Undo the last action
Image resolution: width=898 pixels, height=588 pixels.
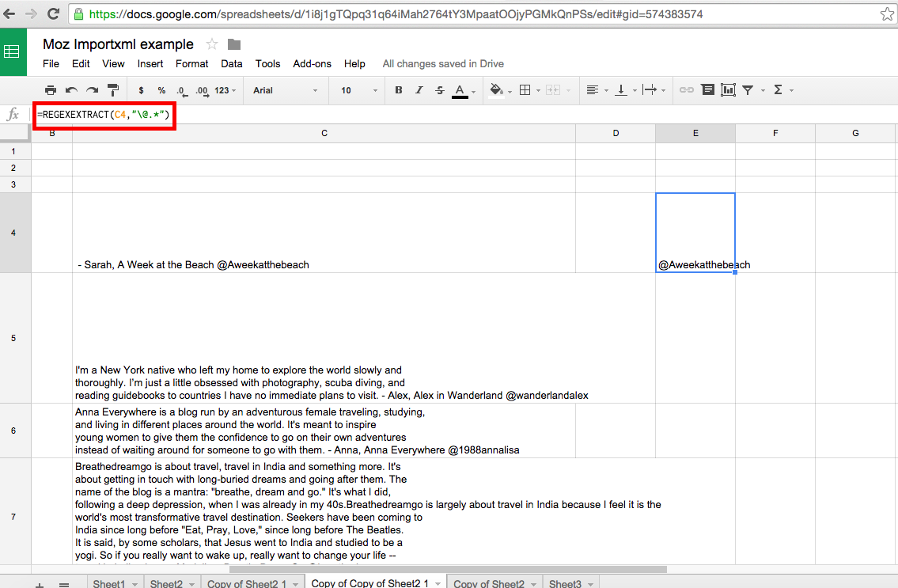71,90
